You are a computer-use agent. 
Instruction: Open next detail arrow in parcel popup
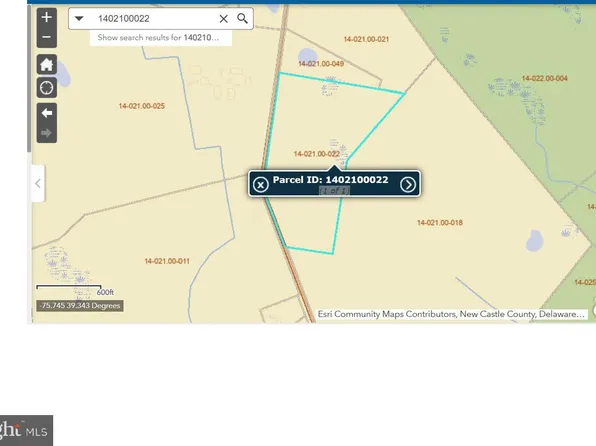408,185
